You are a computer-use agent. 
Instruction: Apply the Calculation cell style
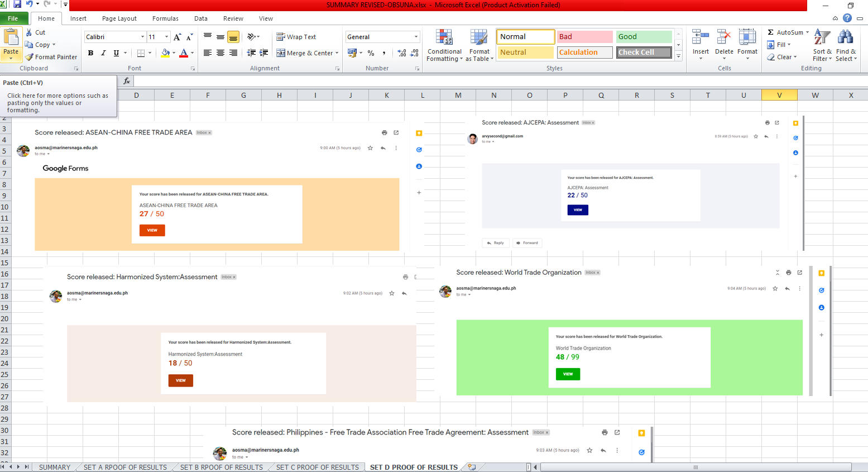(x=584, y=53)
